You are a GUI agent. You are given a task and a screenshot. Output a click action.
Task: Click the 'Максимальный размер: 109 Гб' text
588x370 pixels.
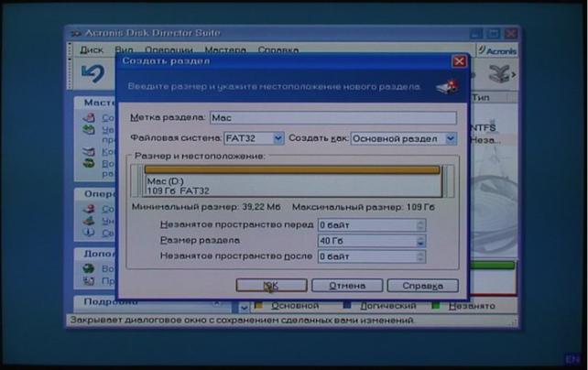click(x=364, y=207)
